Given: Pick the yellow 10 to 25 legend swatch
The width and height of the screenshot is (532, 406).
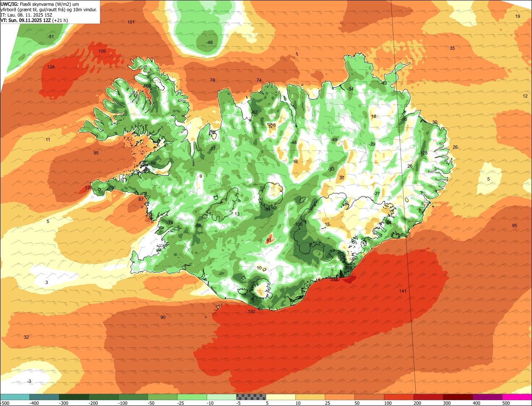Looking at the screenshot, I should [310, 396].
